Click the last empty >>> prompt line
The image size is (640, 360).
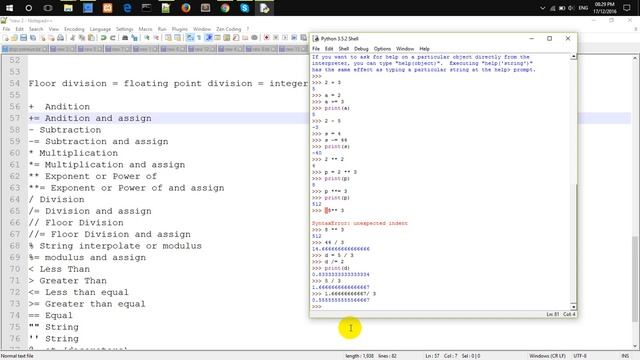point(317,307)
